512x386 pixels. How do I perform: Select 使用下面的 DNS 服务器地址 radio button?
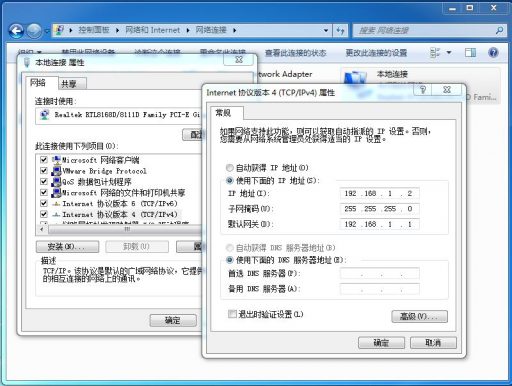[x=229, y=260]
